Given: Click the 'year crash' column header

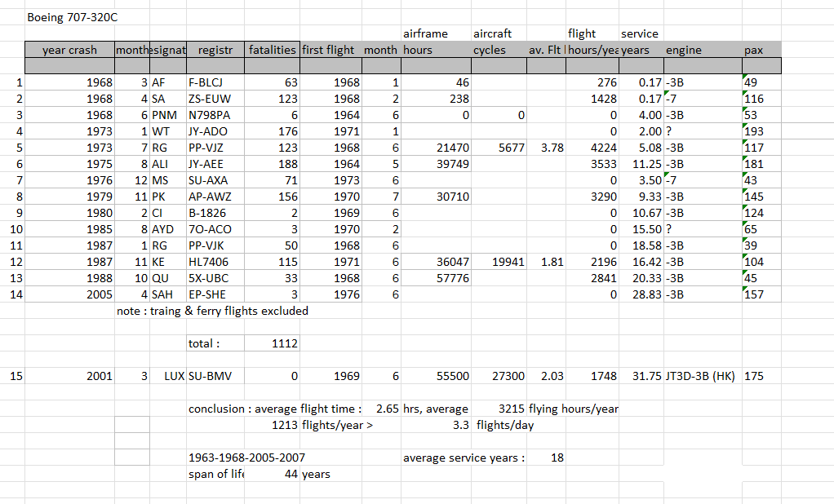Looking at the screenshot, I should (69, 50).
